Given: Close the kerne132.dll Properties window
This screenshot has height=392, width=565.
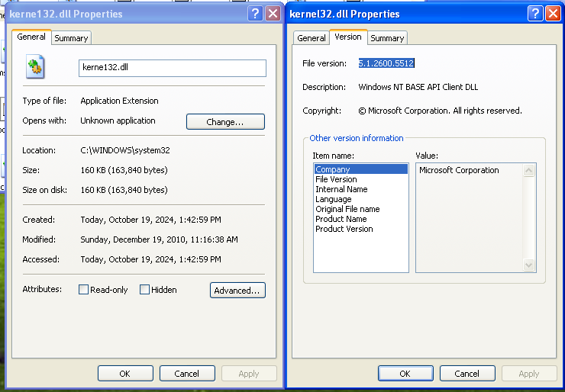Looking at the screenshot, I should pos(273,14).
